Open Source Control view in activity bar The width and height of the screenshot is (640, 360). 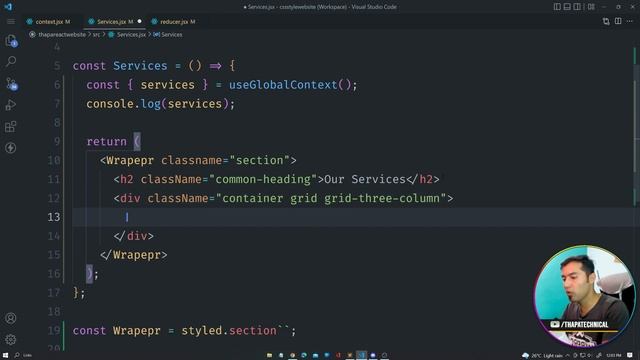coord(11,84)
